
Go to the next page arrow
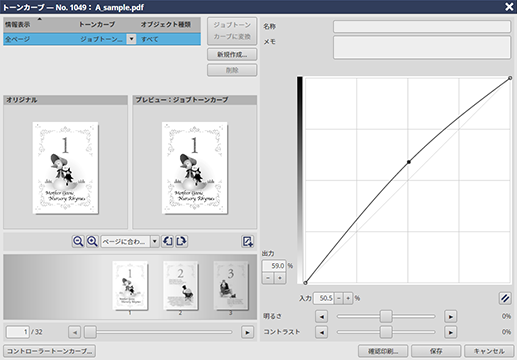(x=247, y=332)
